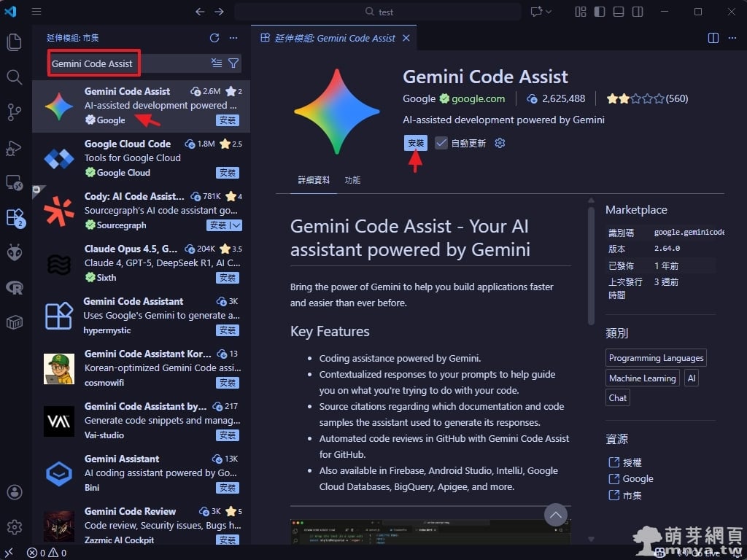Split the editor to the right
Viewport: 747px width, 560px height.
pyautogui.click(x=713, y=38)
